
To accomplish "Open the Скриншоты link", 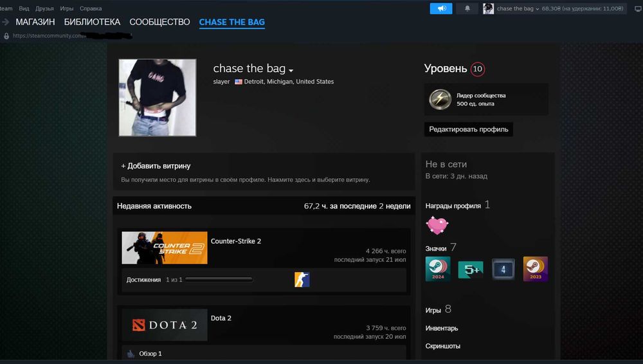I will (x=443, y=346).
